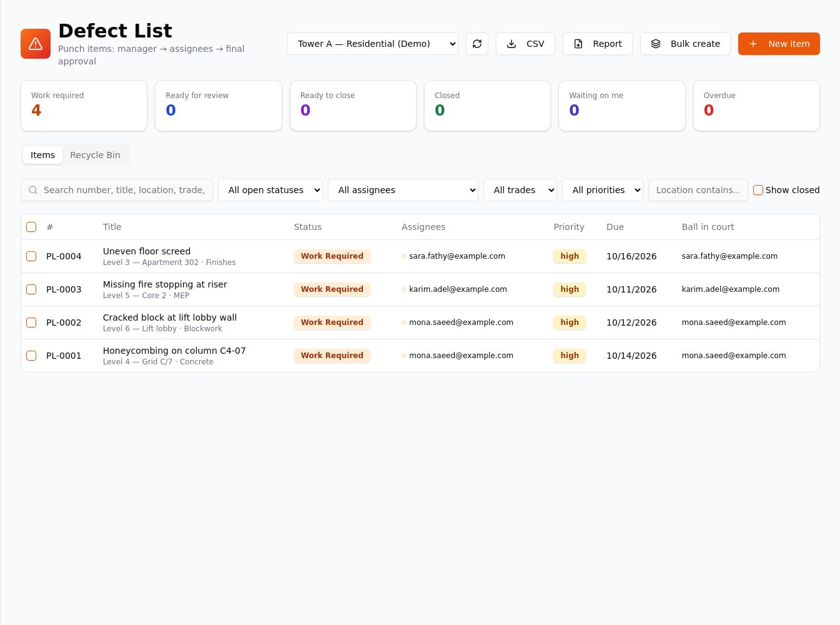Click due date 10/14/2026
The image size is (840, 625).
(x=631, y=356)
